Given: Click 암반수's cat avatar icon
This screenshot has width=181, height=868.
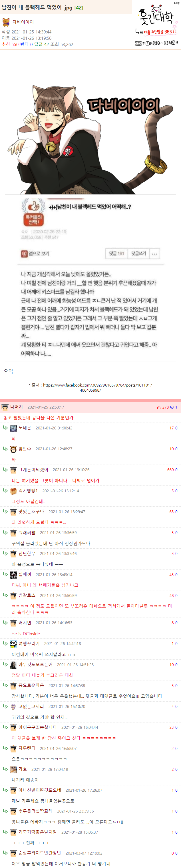Looking at the screenshot, I should pyautogui.click(x=13, y=449).
